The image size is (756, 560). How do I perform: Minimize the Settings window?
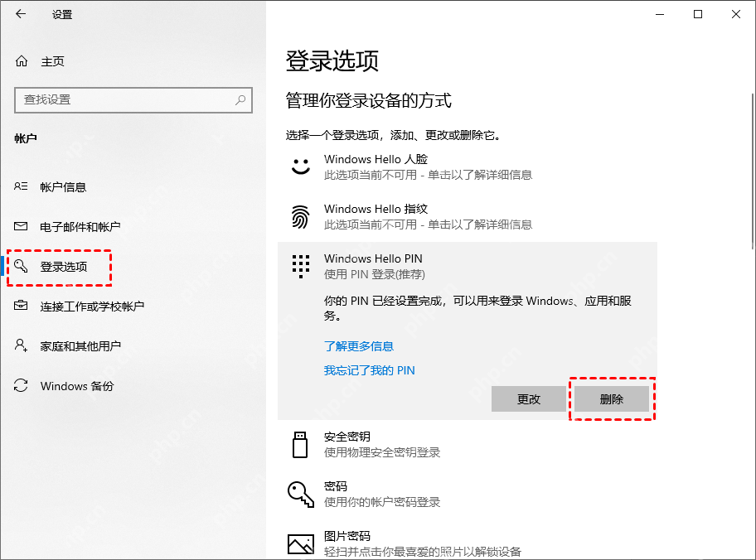click(x=660, y=14)
